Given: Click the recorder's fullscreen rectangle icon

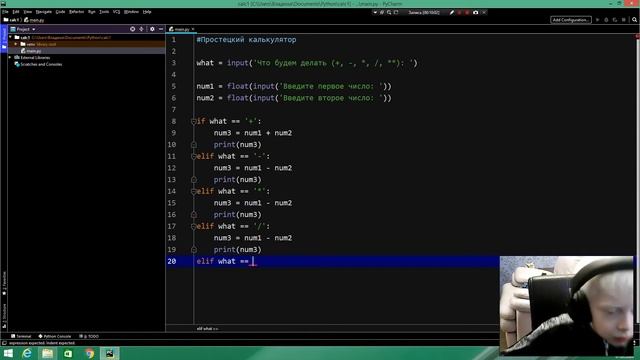Looking at the screenshot, I should click(396, 12).
